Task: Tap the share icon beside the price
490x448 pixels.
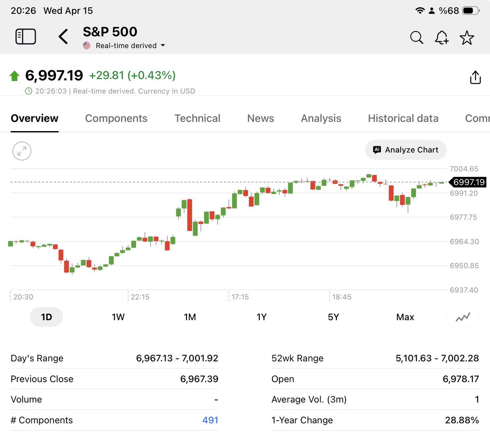Action: [475, 77]
